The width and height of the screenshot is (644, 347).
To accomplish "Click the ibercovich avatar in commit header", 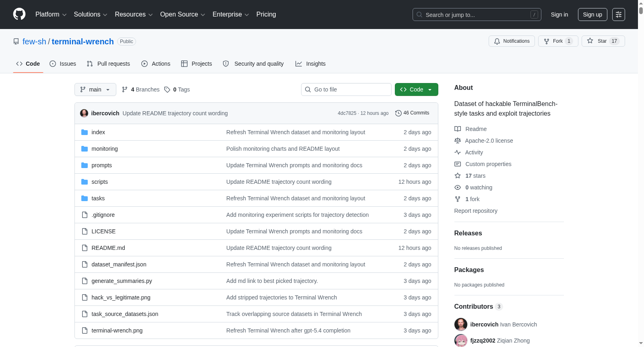I will (84, 113).
